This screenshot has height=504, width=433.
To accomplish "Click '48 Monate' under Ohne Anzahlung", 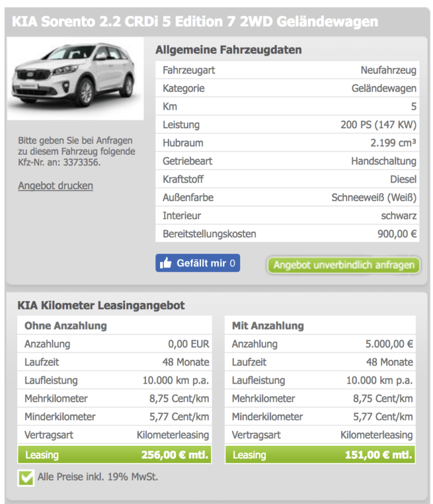I will (186, 362).
